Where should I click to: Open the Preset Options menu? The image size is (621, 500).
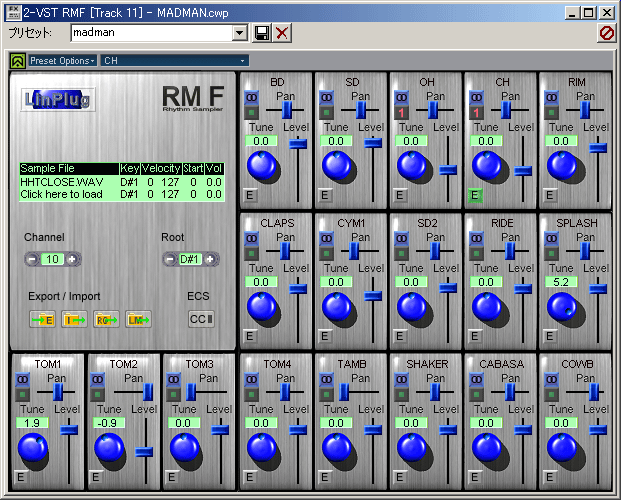(63, 61)
